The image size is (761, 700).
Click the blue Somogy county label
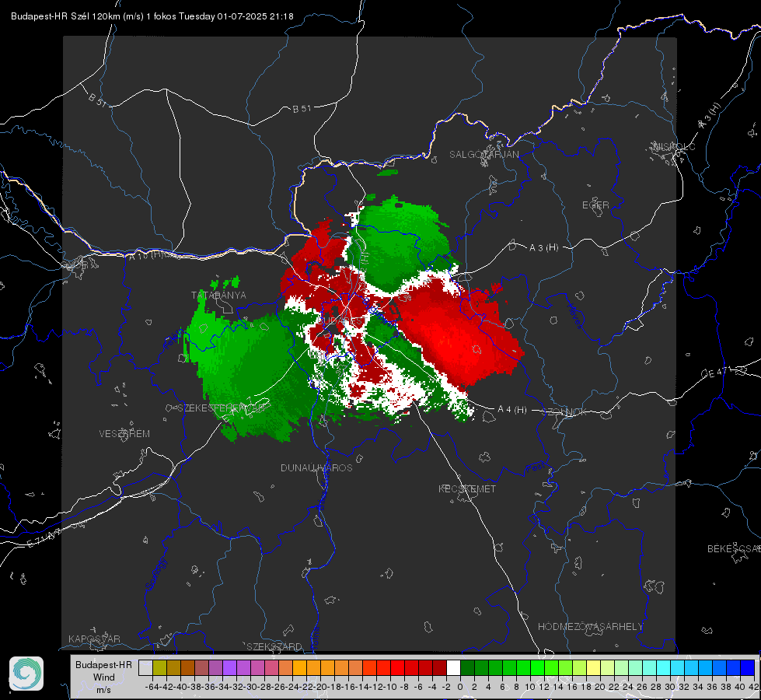pyautogui.click(x=155, y=574)
